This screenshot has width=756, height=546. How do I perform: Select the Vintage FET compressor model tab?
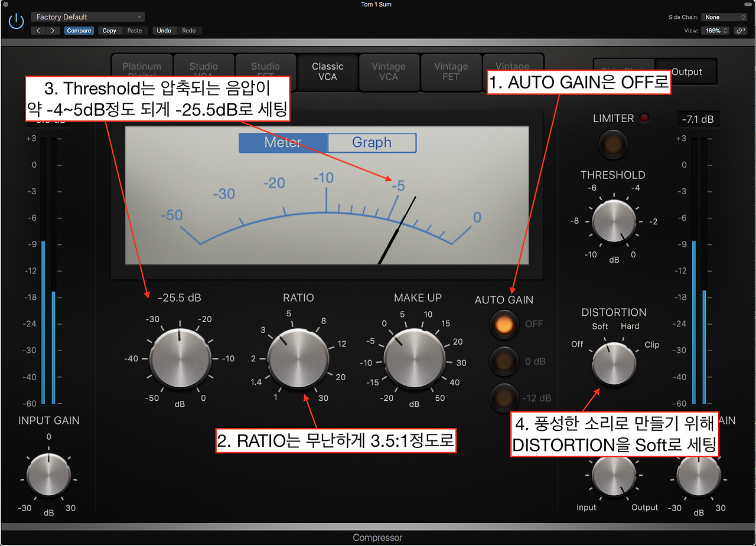(451, 71)
